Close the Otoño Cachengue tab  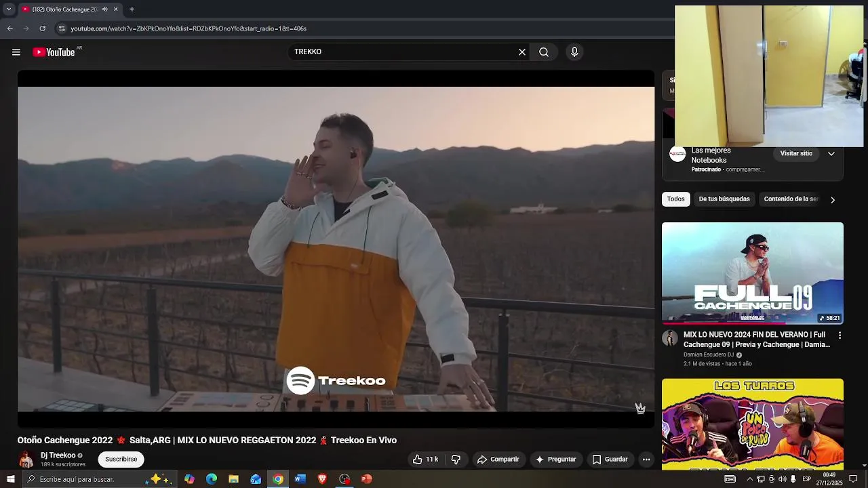(x=115, y=9)
